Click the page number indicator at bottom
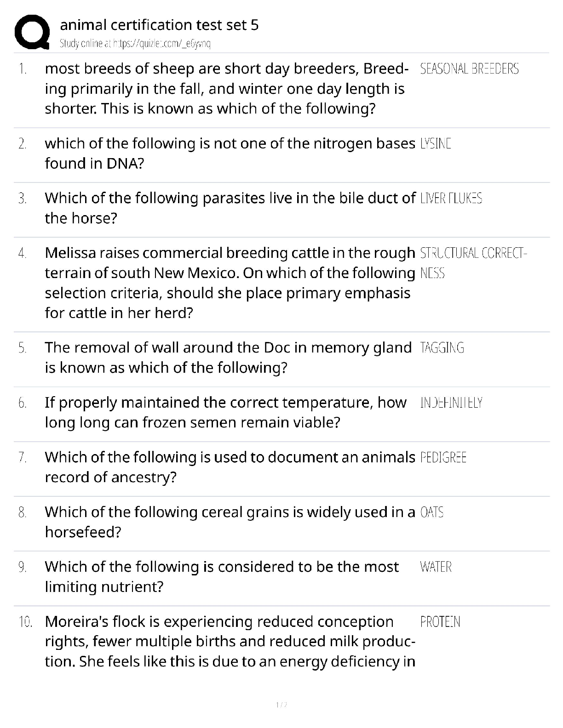This screenshot has height=728, width=563. click(281, 705)
